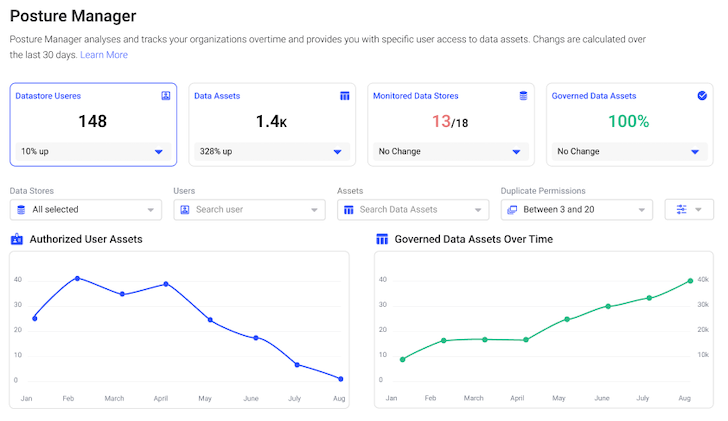The width and height of the screenshot is (728, 421).
Task: Select the Datastore Users summary card
Action: pyautogui.click(x=93, y=123)
